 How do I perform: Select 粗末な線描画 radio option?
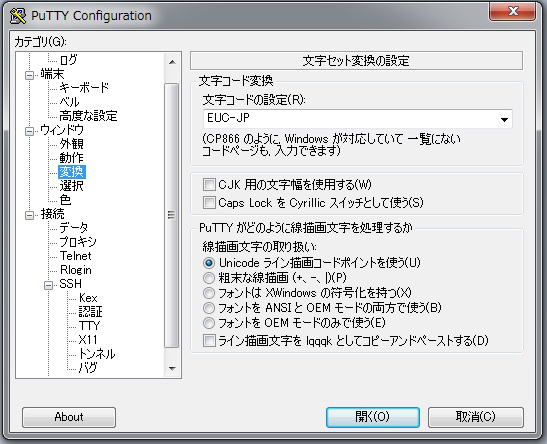click(x=209, y=278)
